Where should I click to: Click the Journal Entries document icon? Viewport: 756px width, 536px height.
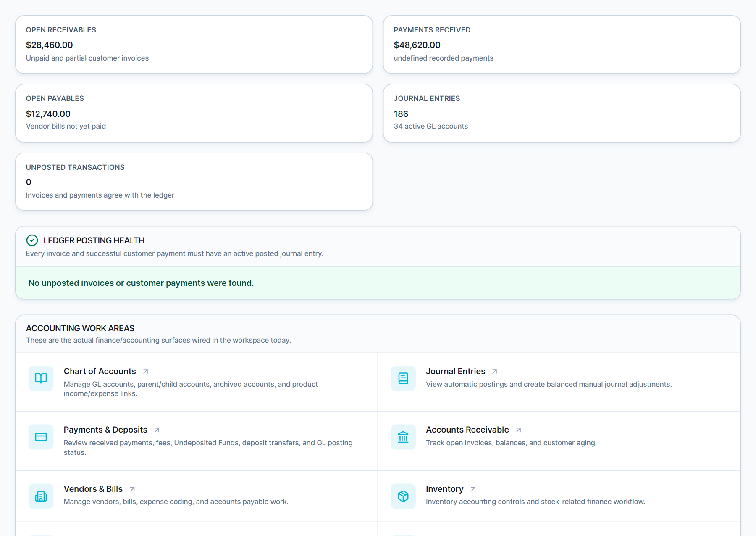tap(403, 378)
